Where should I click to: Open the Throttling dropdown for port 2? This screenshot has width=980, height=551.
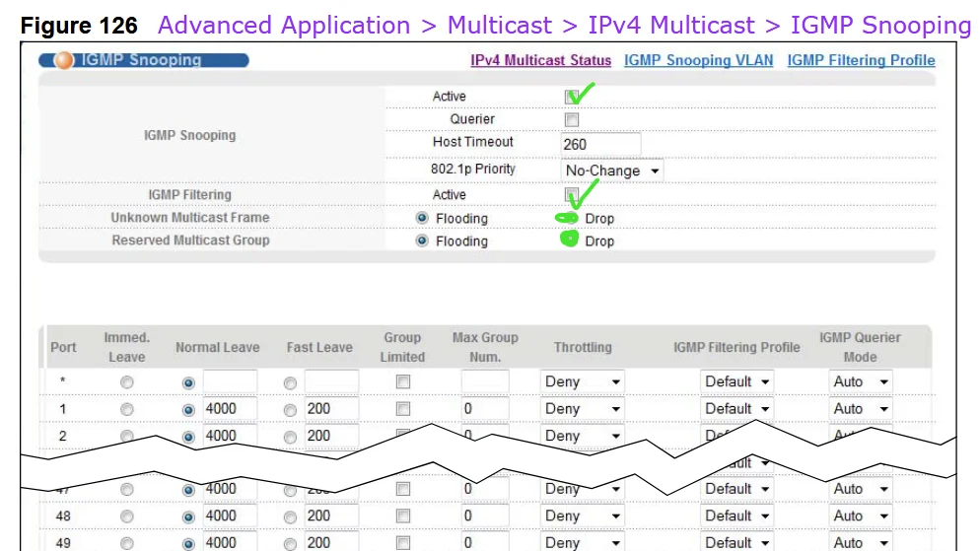[583, 436]
